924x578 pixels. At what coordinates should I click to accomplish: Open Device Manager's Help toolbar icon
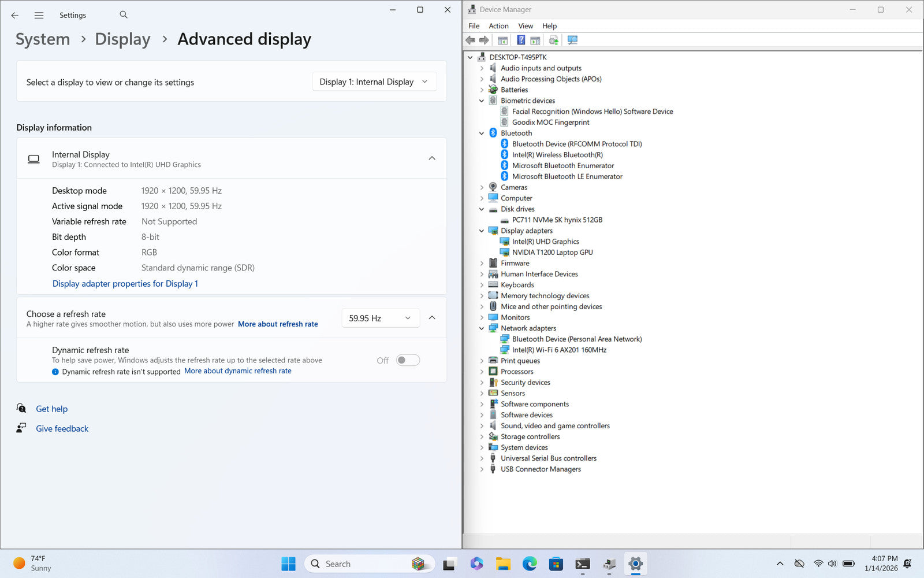[x=521, y=40]
